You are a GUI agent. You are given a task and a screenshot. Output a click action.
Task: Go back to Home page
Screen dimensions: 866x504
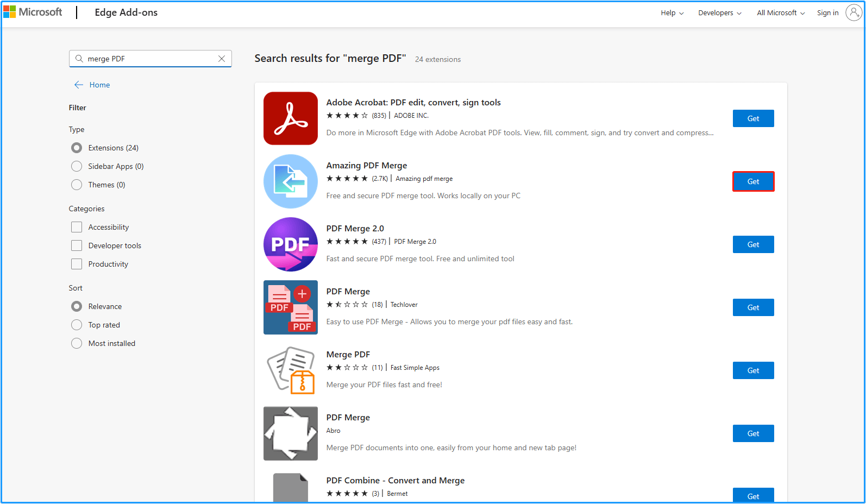[99, 85]
